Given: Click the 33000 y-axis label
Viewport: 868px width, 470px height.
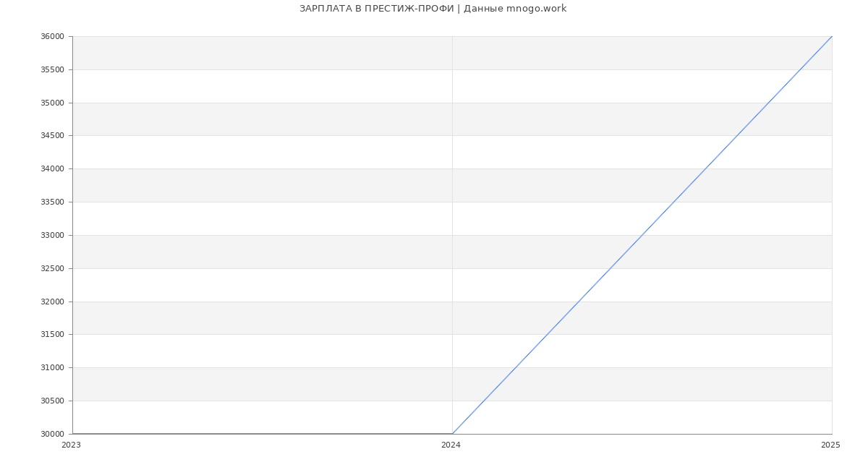Looking at the screenshot, I should click(x=52, y=236).
